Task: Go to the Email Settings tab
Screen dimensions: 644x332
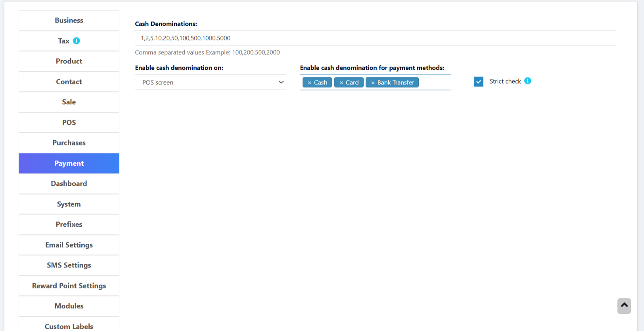Action: click(69, 245)
